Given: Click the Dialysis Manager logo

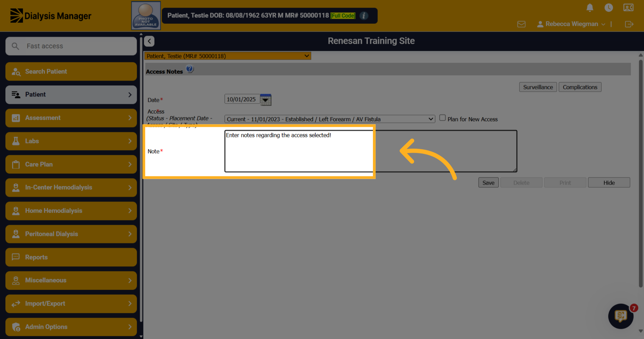Looking at the screenshot, I should (51, 16).
